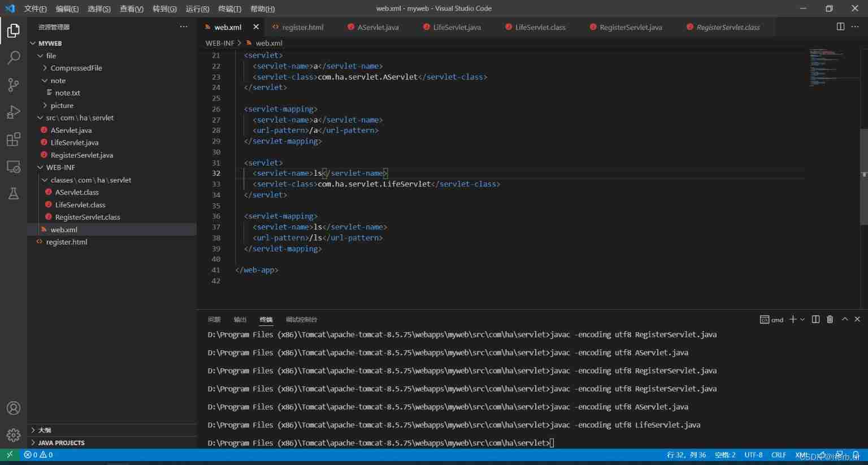Select the cmd terminal instance

(771, 320)
